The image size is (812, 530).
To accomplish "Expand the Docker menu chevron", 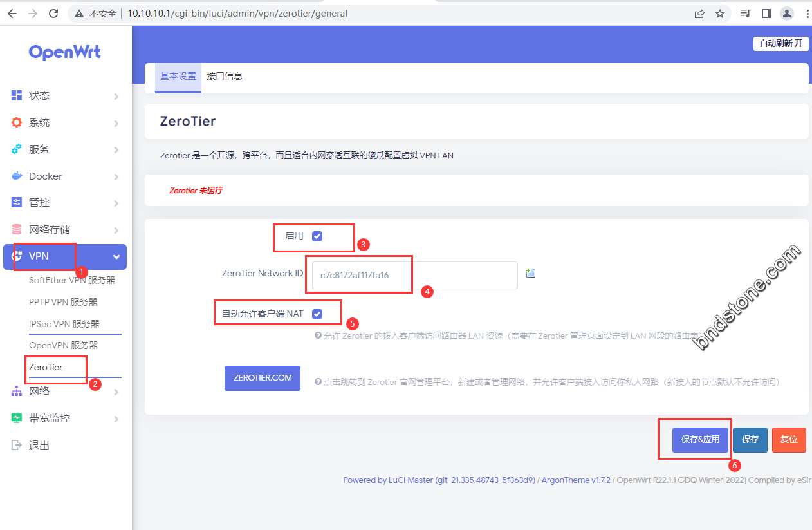I will tap(116, 176).
